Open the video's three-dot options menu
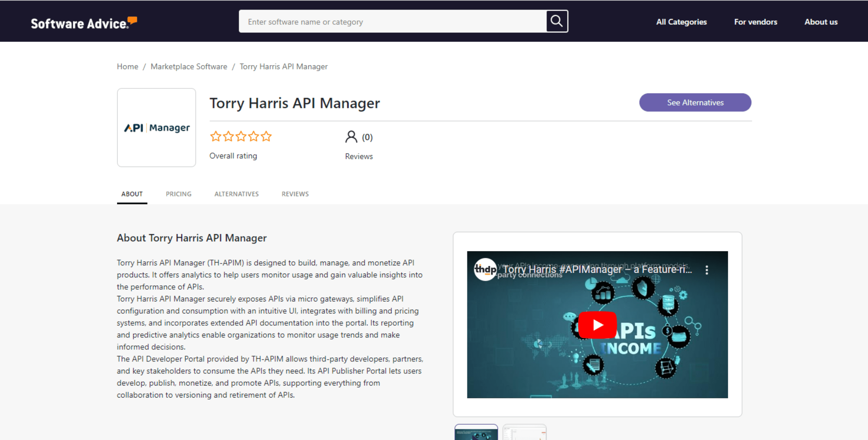868x440 pixels. pos(706,270)
